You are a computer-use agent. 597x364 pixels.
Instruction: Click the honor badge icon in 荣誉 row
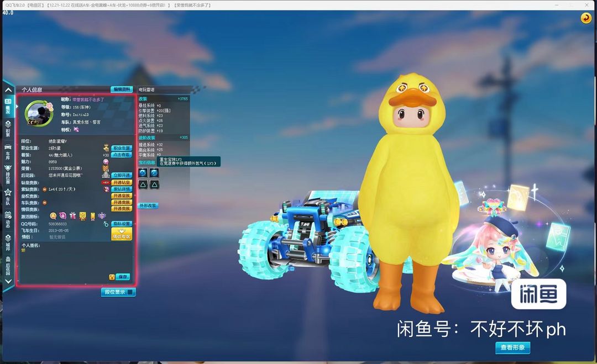coord(106,168)
